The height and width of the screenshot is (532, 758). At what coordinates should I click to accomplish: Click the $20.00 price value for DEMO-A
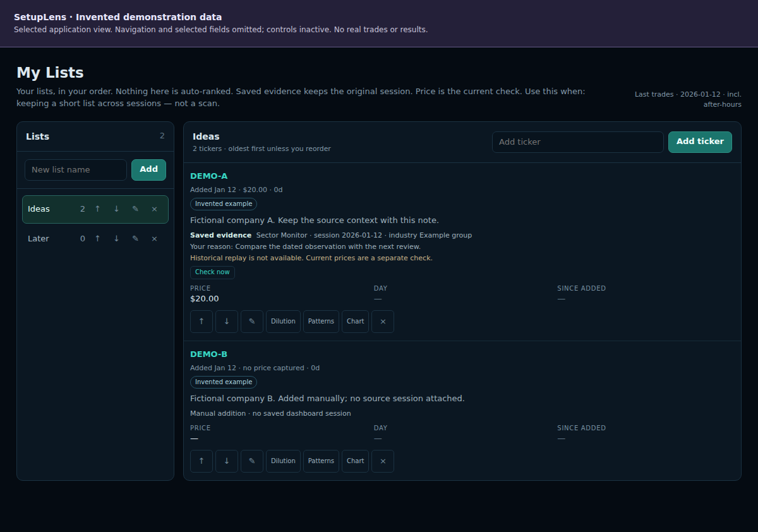205,299
